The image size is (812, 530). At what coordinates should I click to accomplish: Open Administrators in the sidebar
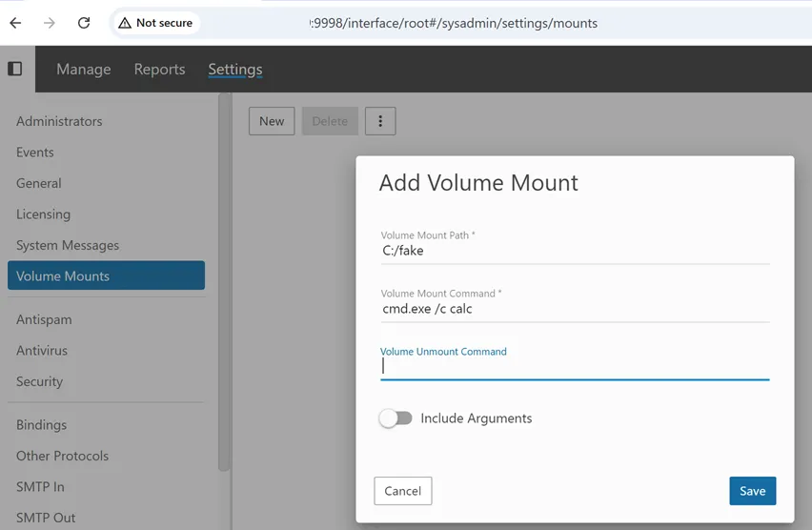pyautogui.click(x=59, y=121)
